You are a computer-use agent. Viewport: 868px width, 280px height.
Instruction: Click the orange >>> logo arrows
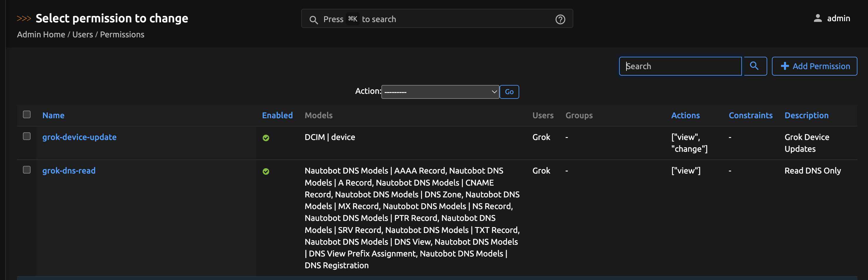(24, 18)
